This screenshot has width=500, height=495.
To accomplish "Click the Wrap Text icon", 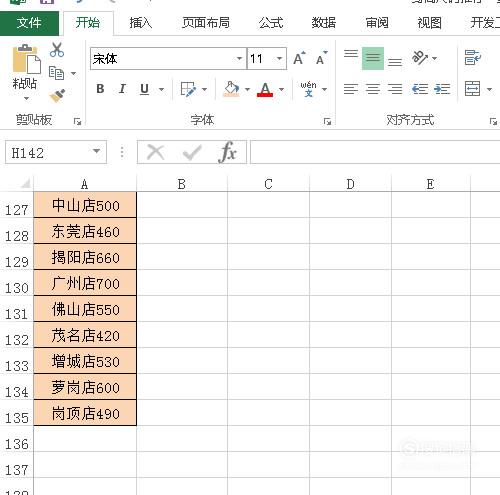I will [x=473, y=58].
